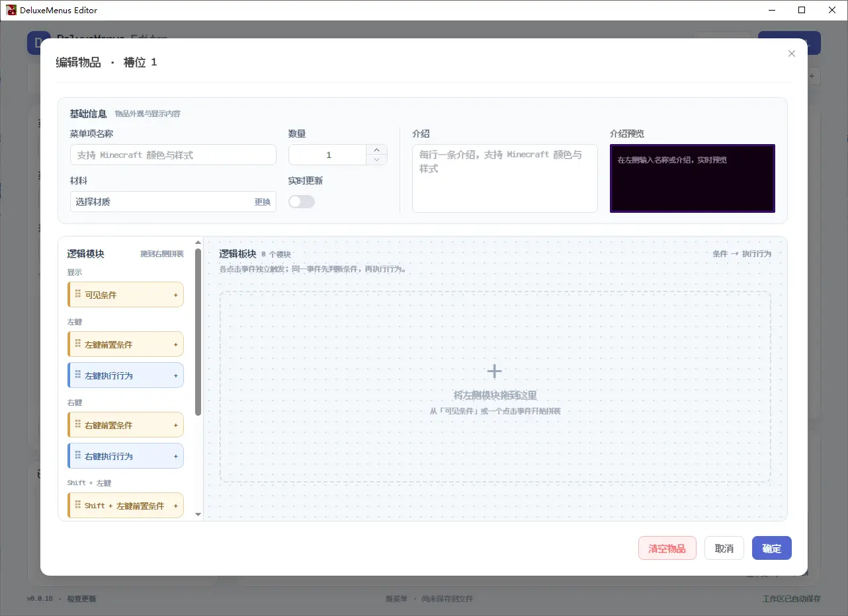Select the 左键前置条件 module block
Screen dimensions: 848x616
click(126, 344)
